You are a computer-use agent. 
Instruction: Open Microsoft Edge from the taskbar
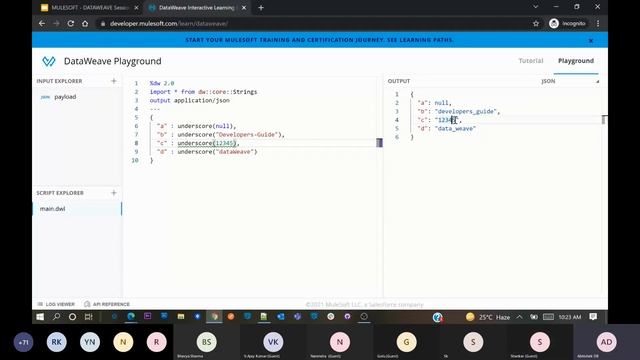(131, 316)
